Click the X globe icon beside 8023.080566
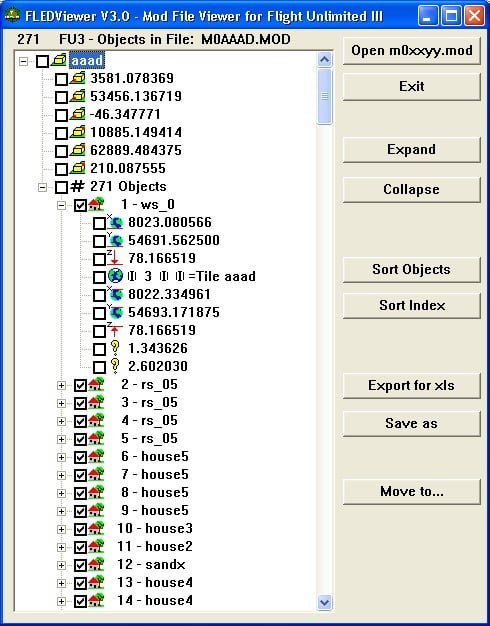Viewport: 490px width, 626px height. (x=115, y=222)
